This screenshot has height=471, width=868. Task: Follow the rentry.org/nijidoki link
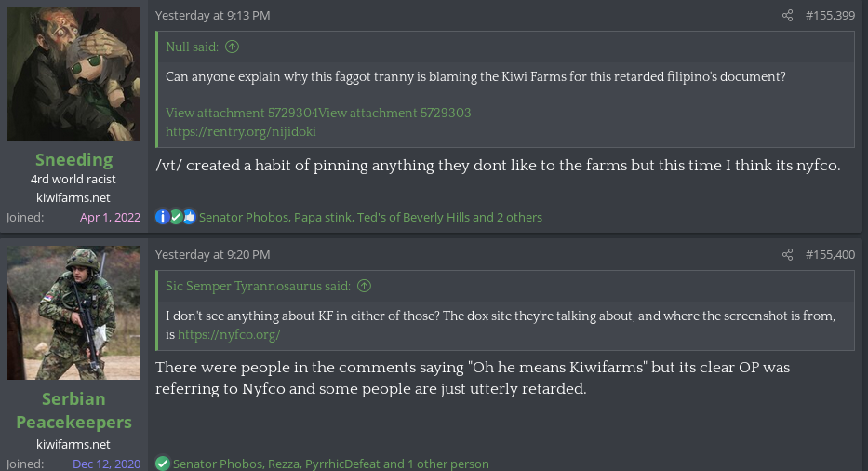pos(241,131)
